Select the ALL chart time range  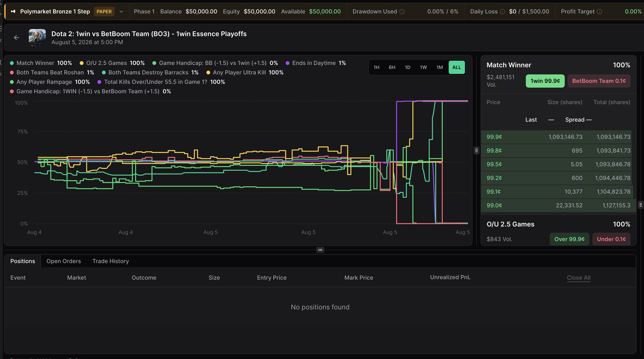[456, 67]
